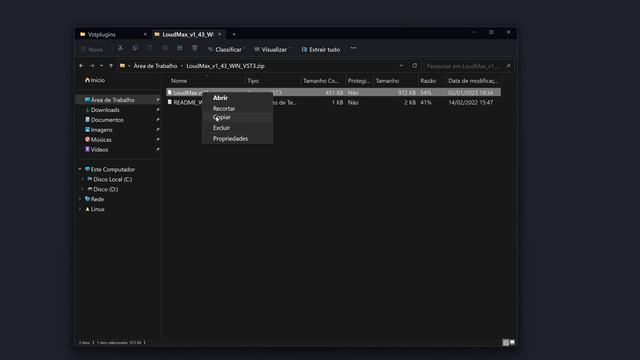Click the 14/02/2022 15:47 date cell
This screenshot has height=360, width=640.
pos(471,102)
